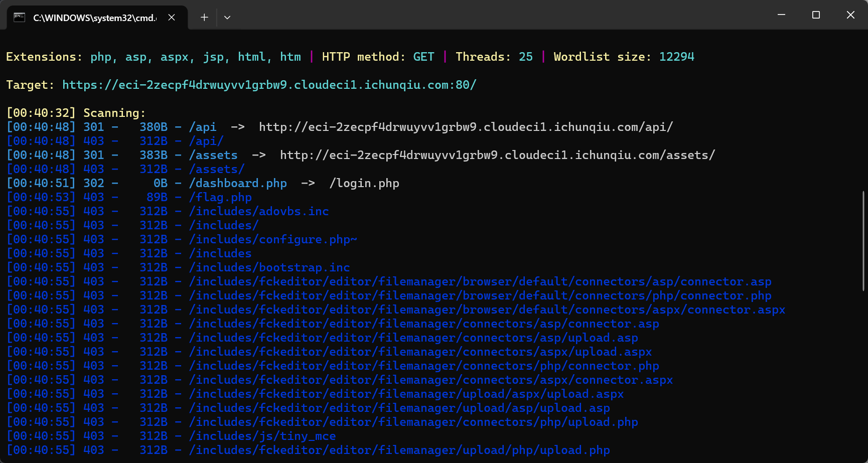The image size is (868, 463).
Task: Click the Target URL text
Action: [269, 85]
